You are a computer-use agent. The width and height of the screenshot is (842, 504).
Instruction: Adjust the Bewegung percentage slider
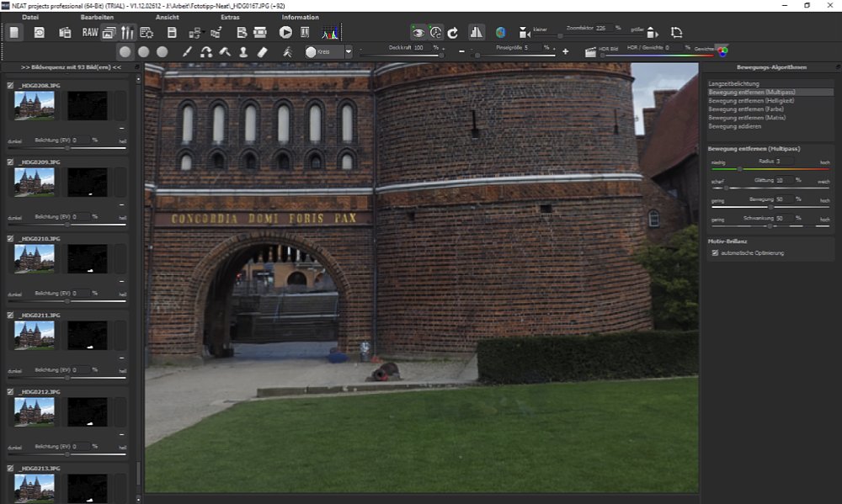tap(770, 207)
